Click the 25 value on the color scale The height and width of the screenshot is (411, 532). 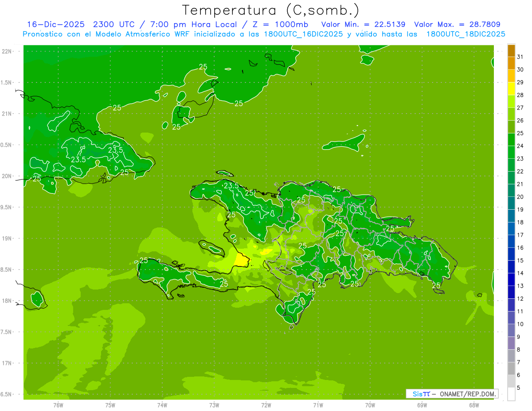520,133
